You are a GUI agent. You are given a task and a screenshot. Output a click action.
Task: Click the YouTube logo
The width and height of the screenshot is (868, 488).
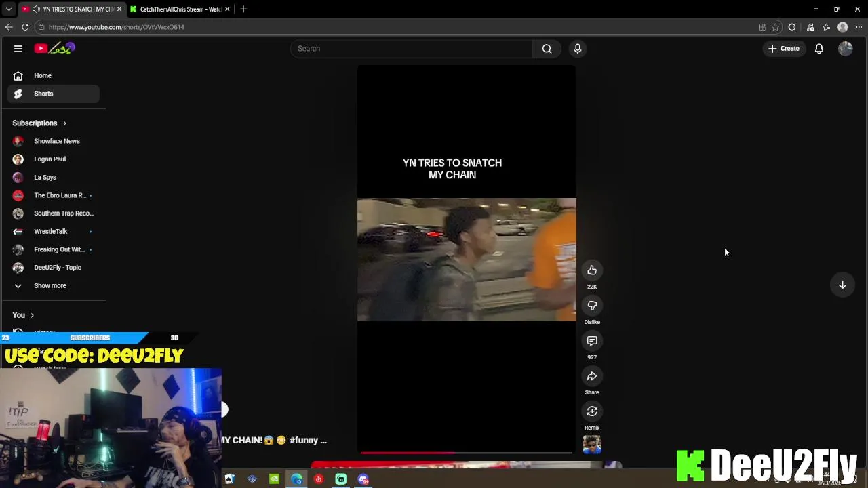click(55, 48)
